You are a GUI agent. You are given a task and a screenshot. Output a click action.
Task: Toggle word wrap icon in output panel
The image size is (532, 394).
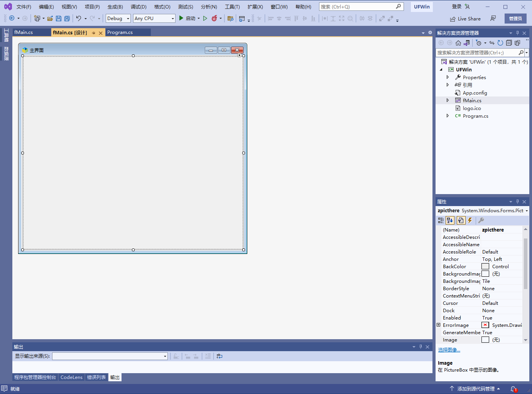(220, 356)
